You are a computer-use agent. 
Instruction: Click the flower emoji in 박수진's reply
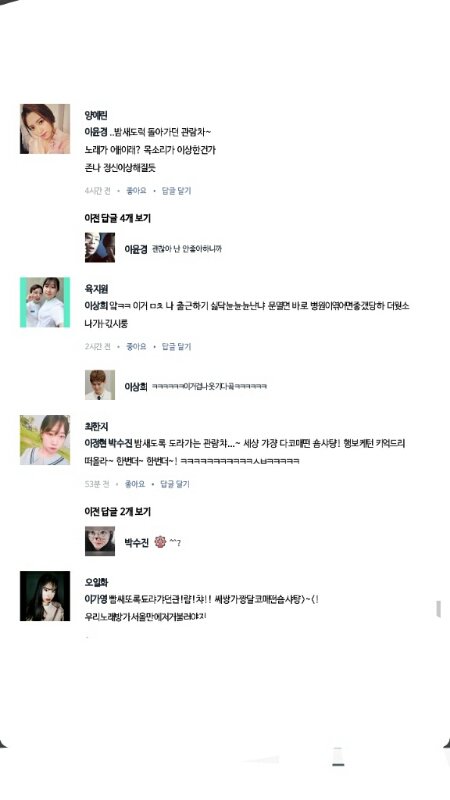pyautogui.click(x=160, y=542)
